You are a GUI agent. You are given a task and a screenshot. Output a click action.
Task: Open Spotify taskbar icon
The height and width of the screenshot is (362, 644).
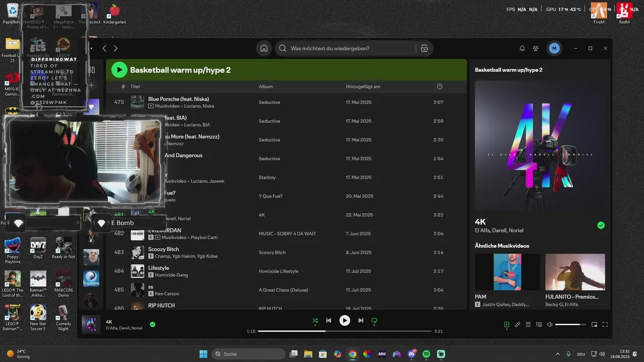(426, 354)
